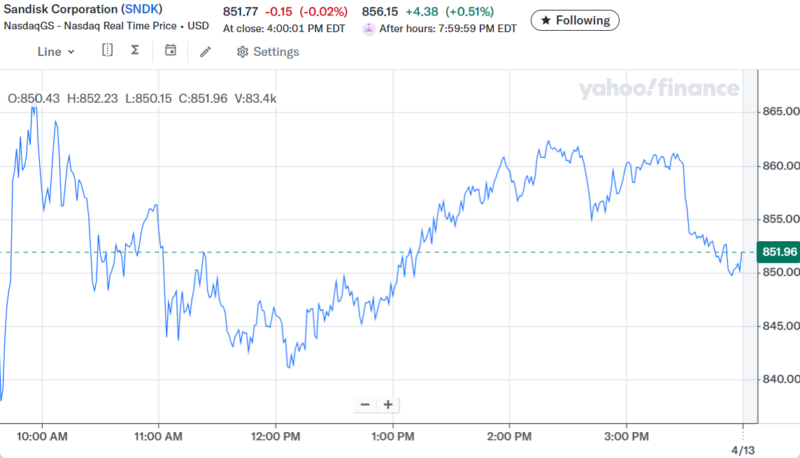The height and width of the screenshot is (458, 800).
Task: Open the Line chart type dropdown
Action: pyautogui.click(x=56, y=51)
